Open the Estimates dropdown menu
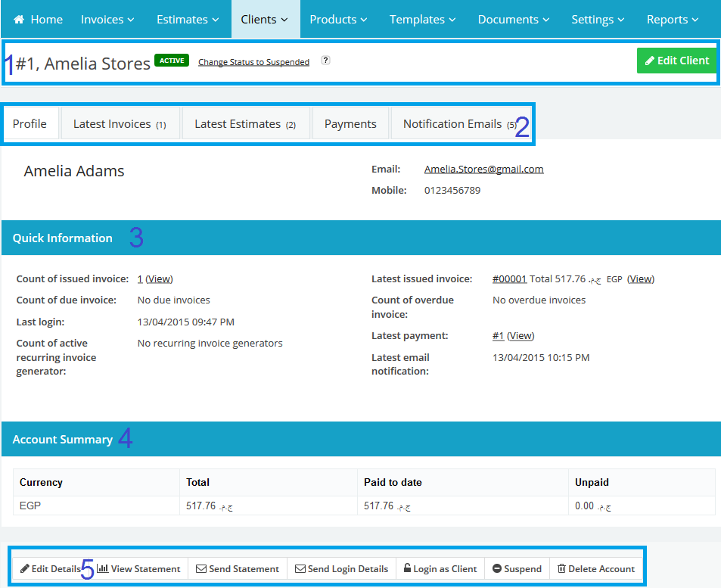Viewport: 721px width, 588px height. pyautogui.click(x=188, y=20)
